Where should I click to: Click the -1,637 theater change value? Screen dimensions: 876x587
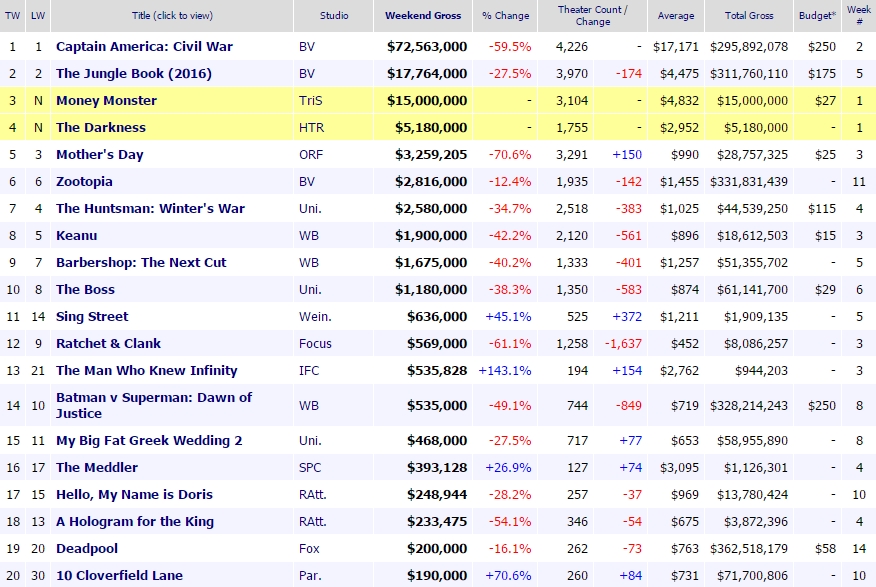[623, 343]
